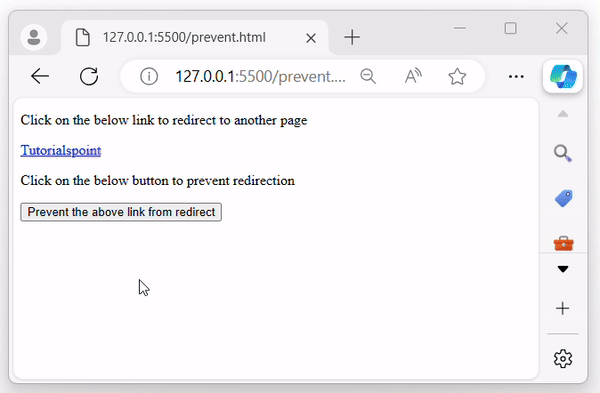The image size is (600, 393).
Task: Customize sidebar with plus icon
Action: point(562,308)
